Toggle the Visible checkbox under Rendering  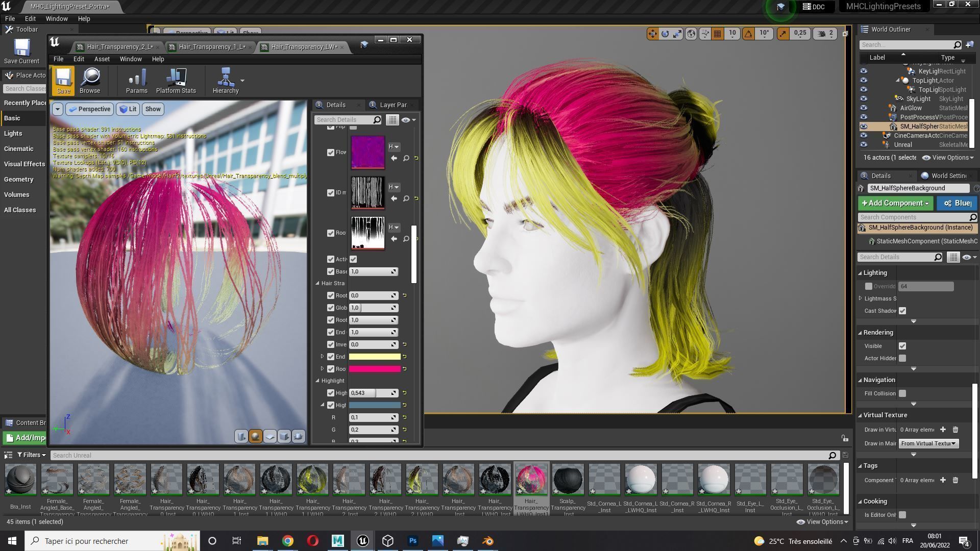coord(902,346)
